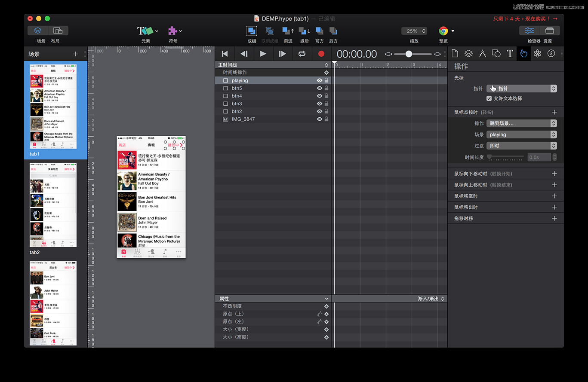Open the Elements insert menu
This screenshot has width=588, height=382.
[148, 31]
